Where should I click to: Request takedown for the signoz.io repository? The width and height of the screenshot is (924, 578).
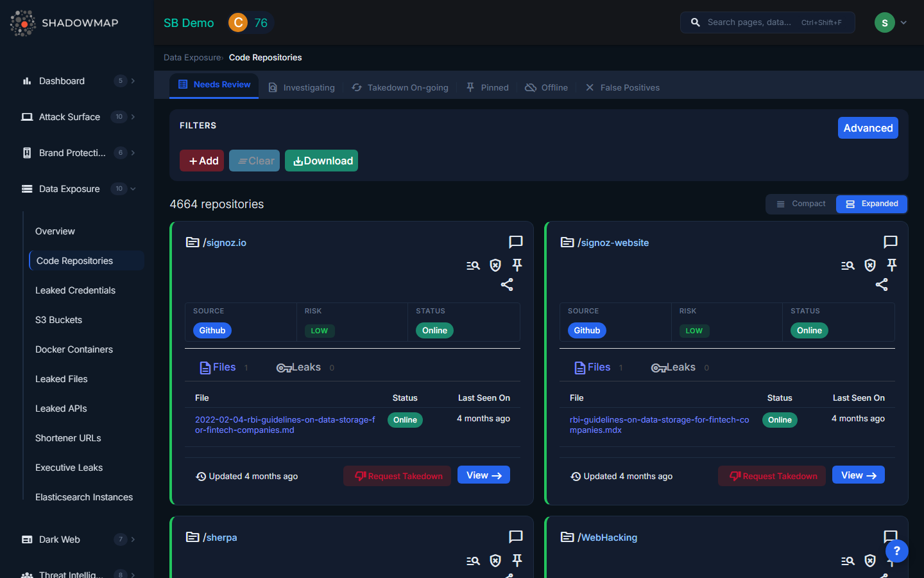point(397,476)
